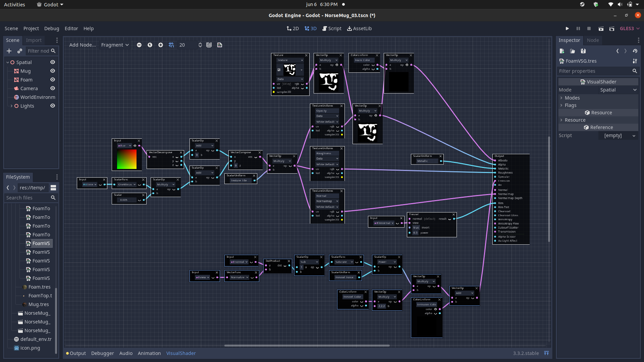Viewport: 644px width, 362px height.
Task: Collapse the Spatial node in the scene tree
Action: pos(7,62)
